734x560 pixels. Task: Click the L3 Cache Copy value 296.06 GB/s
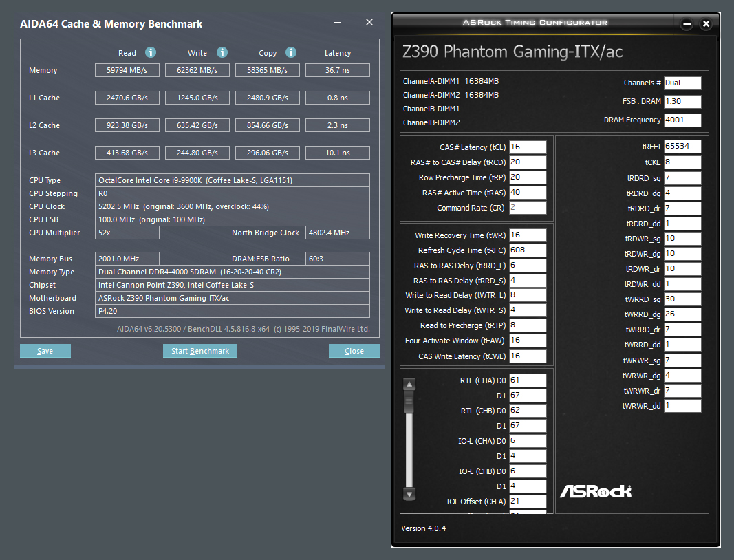pyautogui.click(x=268, y=153)
